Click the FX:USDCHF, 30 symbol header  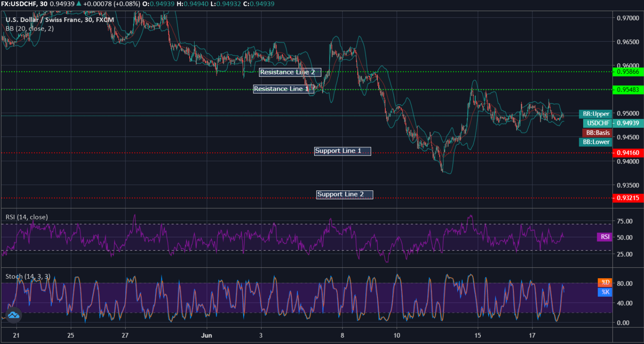24,4
